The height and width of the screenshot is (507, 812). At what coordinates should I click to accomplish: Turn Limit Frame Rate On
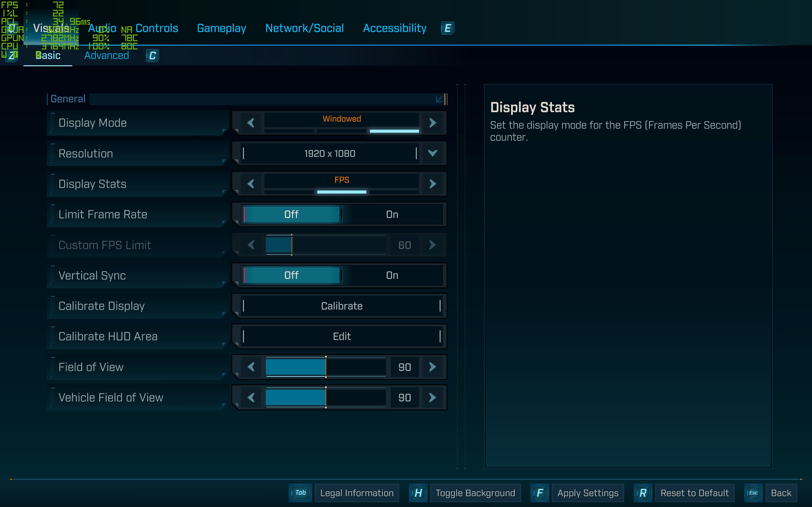[392, 215]
